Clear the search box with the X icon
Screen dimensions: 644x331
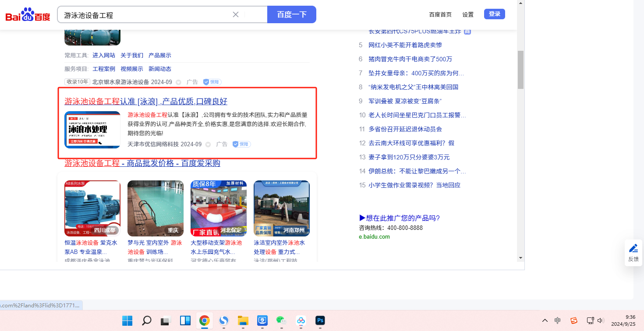236,14
